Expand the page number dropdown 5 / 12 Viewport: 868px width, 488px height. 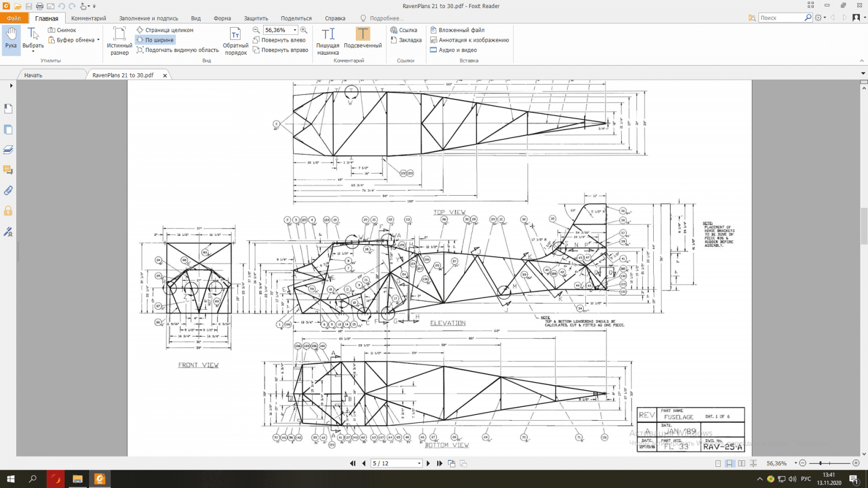(x=419, y=464)
